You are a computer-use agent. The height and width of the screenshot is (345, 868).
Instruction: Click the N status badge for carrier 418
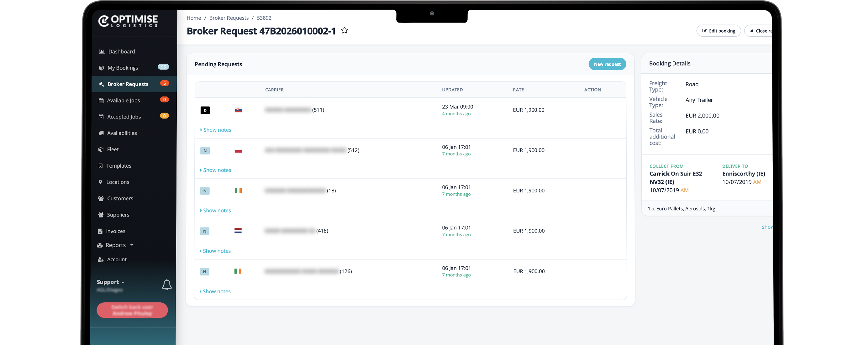[204, 231]
